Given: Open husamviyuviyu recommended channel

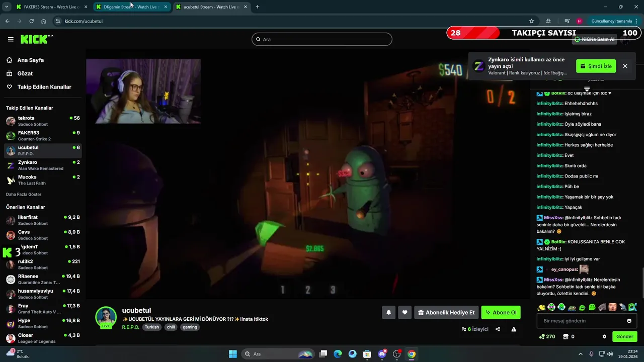Looking at the screenshot, I should pyautogui.click(x=43, y=294).
